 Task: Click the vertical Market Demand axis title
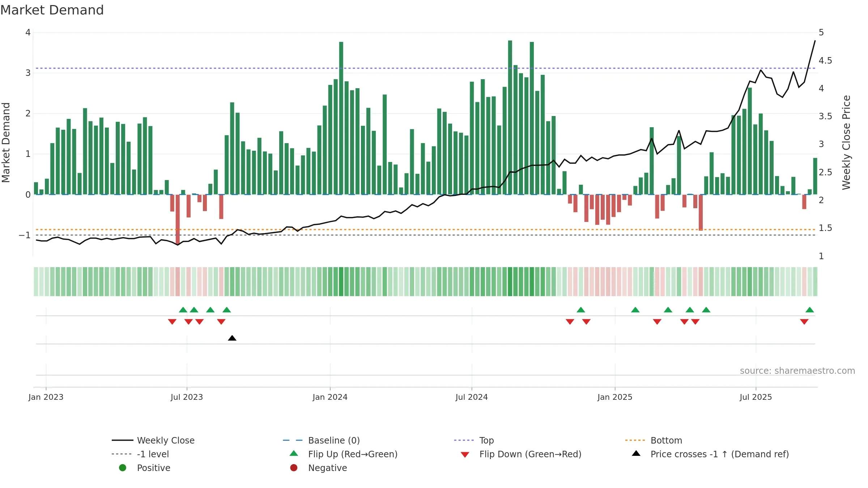pyautogui.click(x=6, y=142)
